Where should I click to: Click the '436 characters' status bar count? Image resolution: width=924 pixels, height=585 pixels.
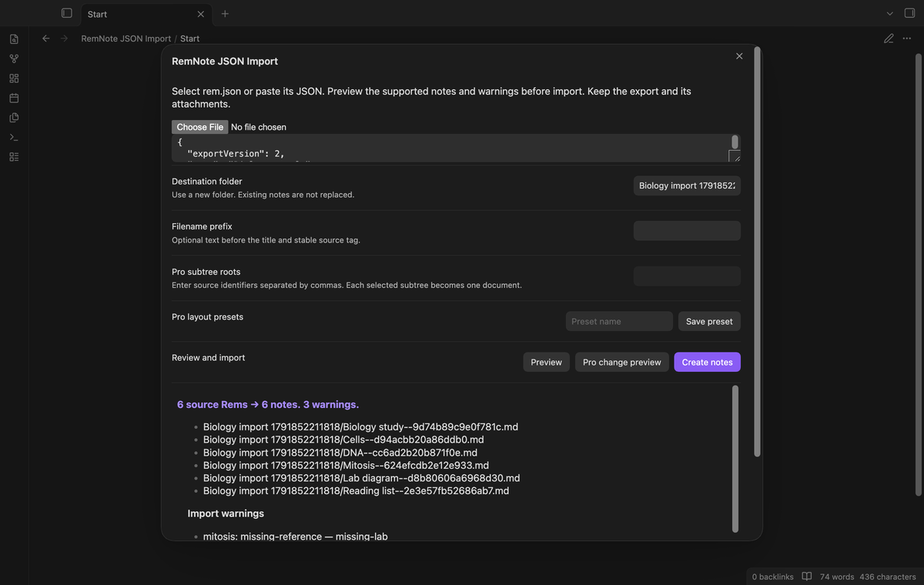[x=888, y=577]
